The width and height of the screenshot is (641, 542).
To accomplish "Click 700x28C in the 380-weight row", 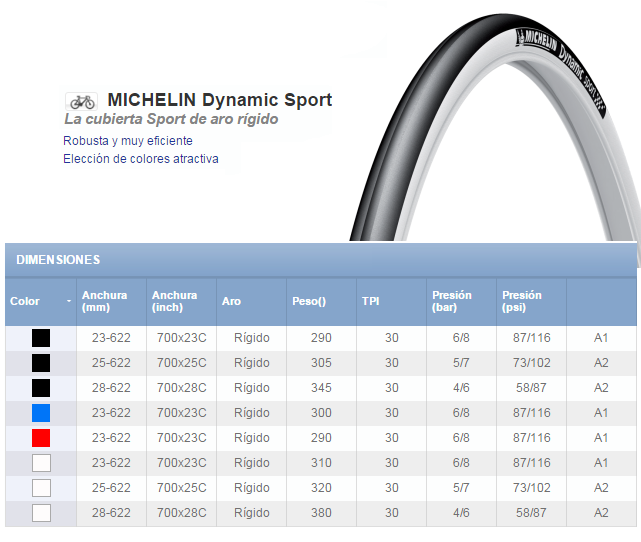I will (x=182, y=513).
